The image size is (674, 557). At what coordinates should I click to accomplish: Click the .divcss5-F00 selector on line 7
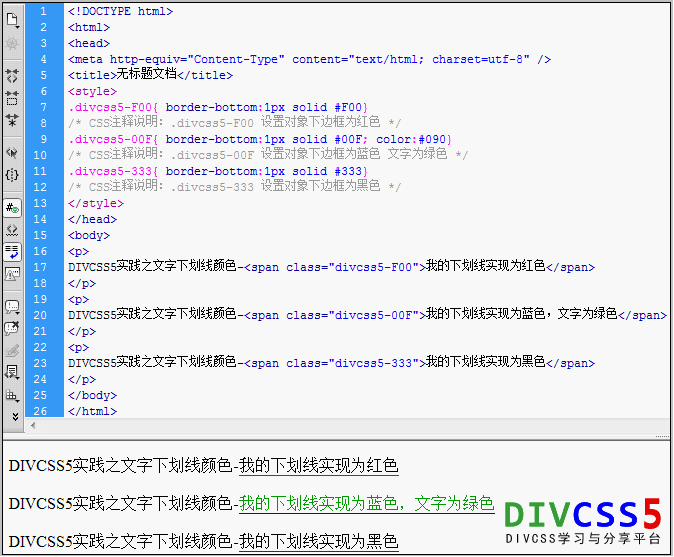coord(110,107)
